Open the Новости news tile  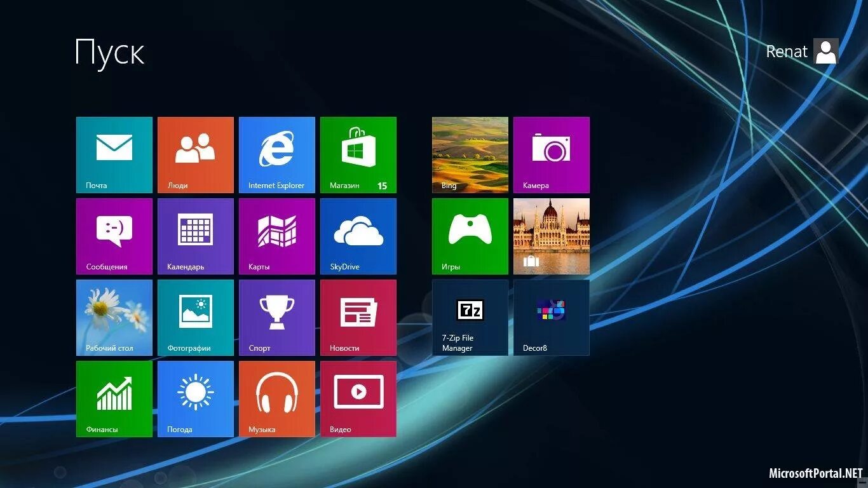coord(358,318)
